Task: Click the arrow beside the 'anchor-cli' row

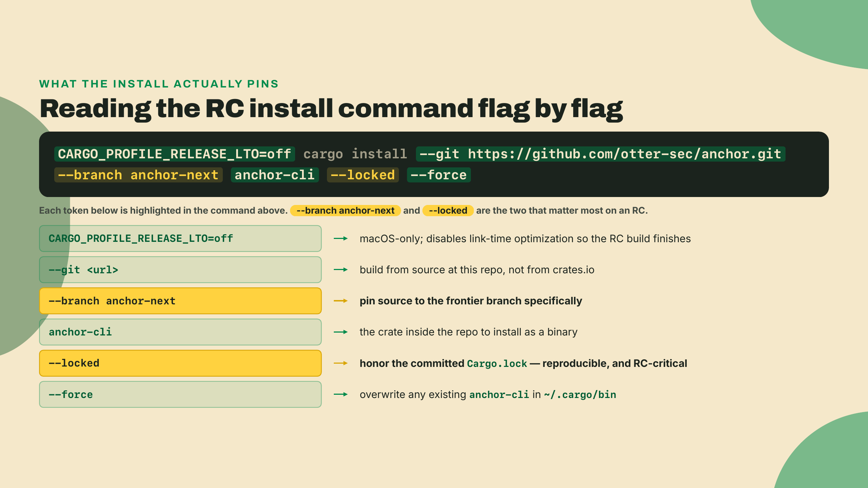Action: 341,332
